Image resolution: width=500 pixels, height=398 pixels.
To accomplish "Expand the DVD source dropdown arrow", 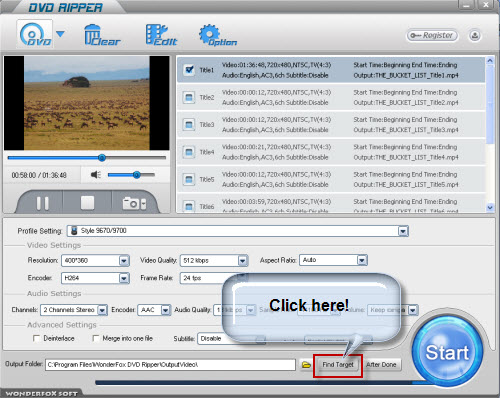I will 60,34.
